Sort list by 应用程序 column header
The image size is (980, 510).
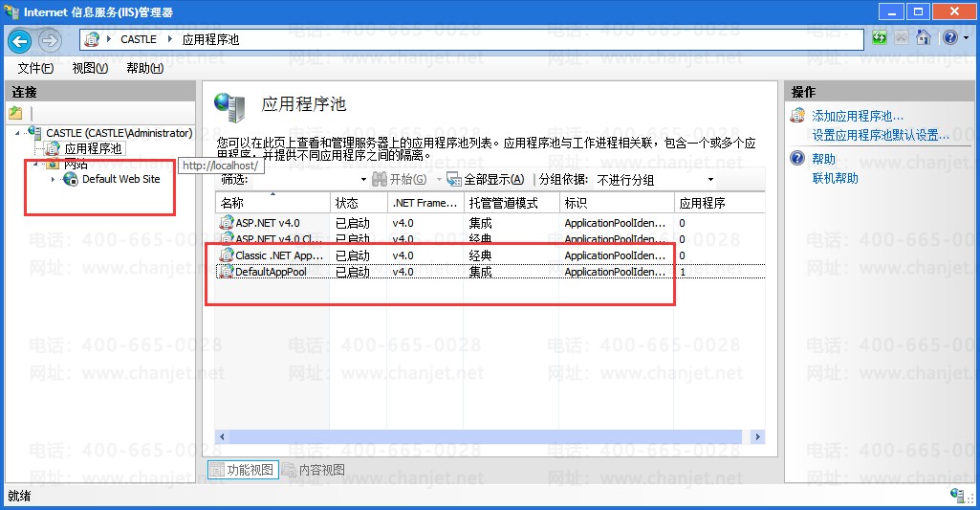pos(719,203)
